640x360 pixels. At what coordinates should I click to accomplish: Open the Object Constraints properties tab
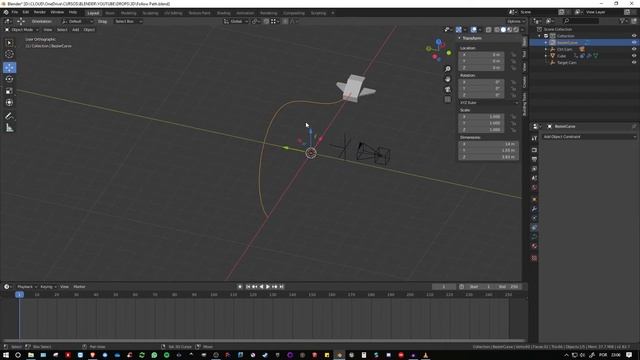coord(534,228)
